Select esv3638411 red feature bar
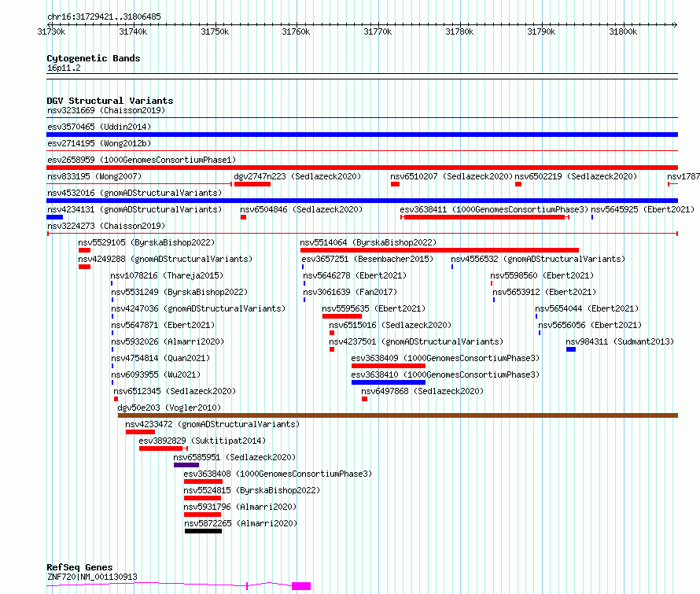 click(484, 217)
